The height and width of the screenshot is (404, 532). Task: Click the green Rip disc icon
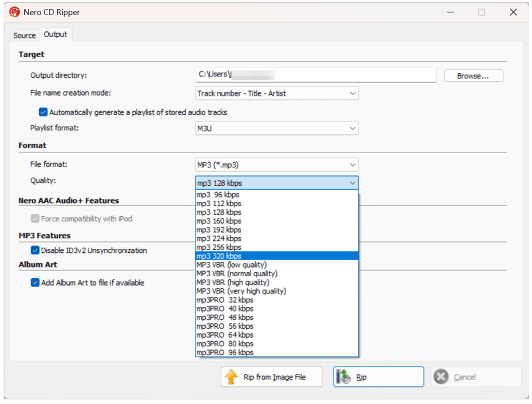click(343, 376)
